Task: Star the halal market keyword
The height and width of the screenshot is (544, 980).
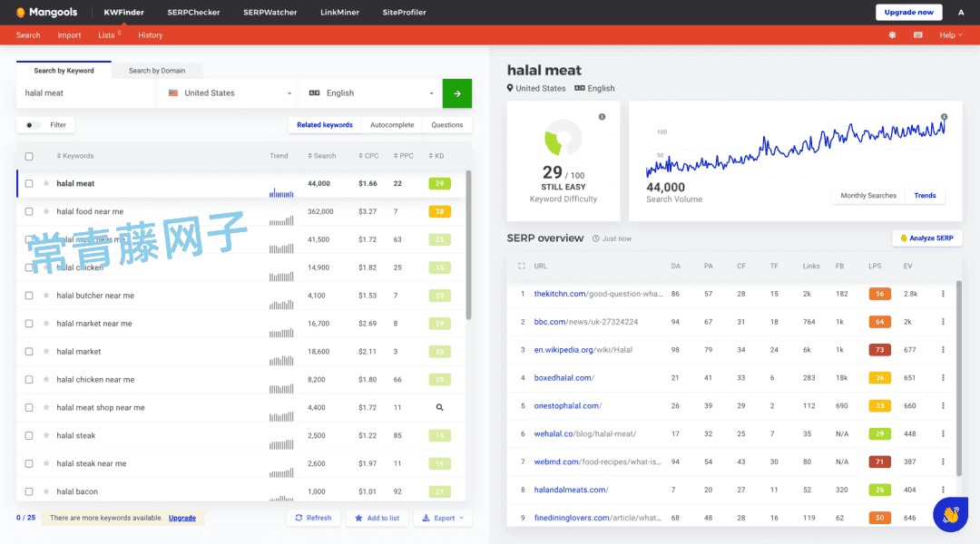Action: (46, 352)
